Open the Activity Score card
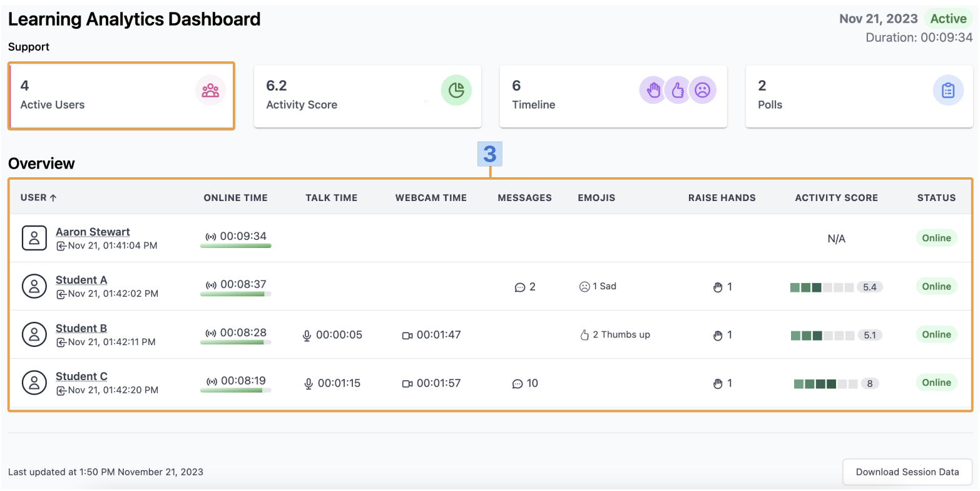Screen dimensions: 980x491 click(367, 96)
